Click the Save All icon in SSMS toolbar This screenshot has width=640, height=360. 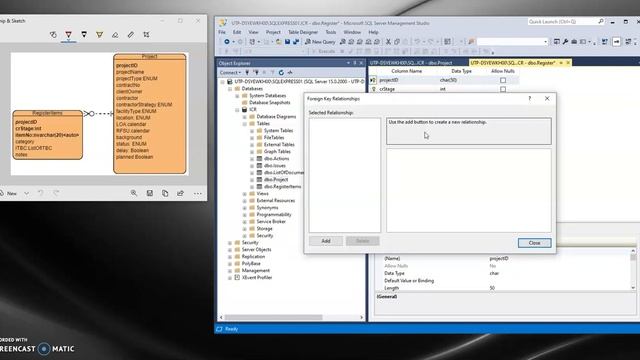click(x=296, y=42)
